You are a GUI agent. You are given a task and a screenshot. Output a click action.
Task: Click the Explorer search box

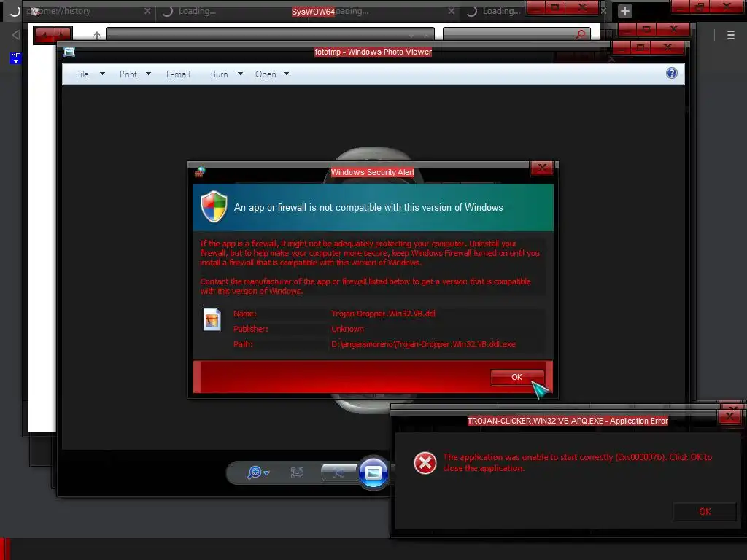(x=516, y=34)
